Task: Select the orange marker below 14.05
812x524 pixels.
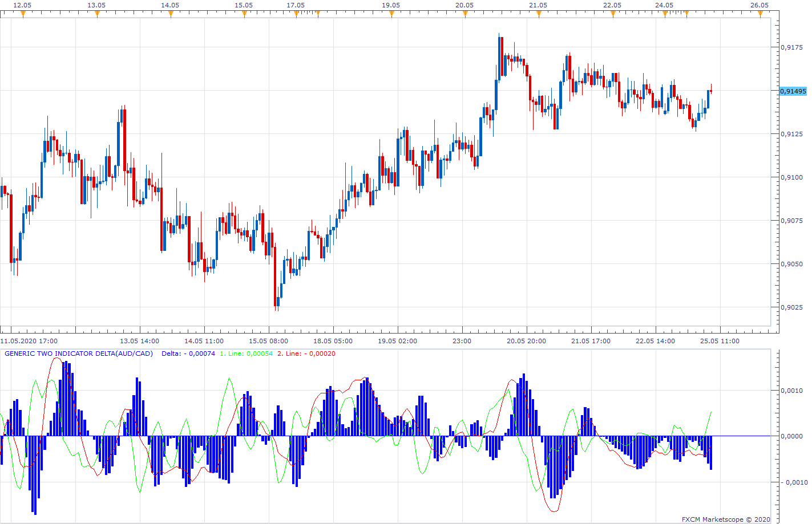Action: [x=171, y=14]
